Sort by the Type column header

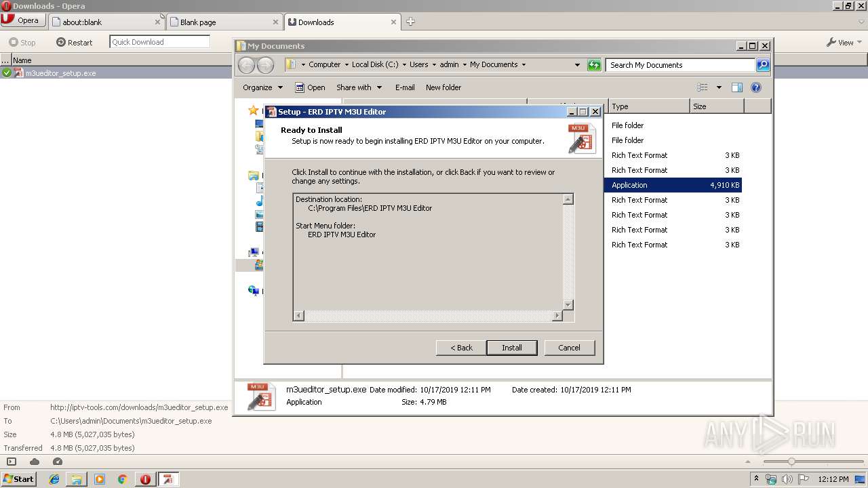649,106
